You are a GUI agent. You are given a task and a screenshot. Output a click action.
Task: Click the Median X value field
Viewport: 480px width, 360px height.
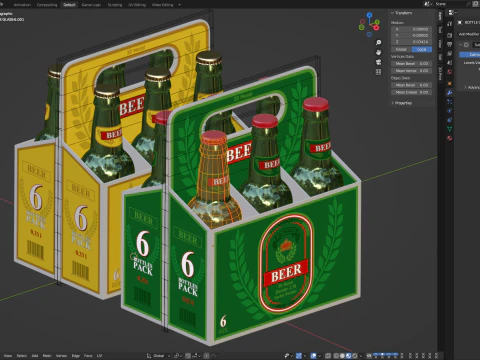[412, 29]
